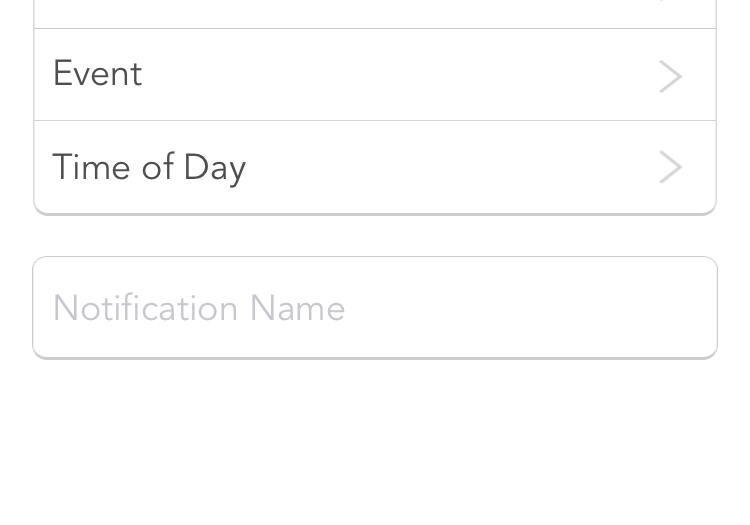
Task: Select the Event label text
Action: [97, 74]
